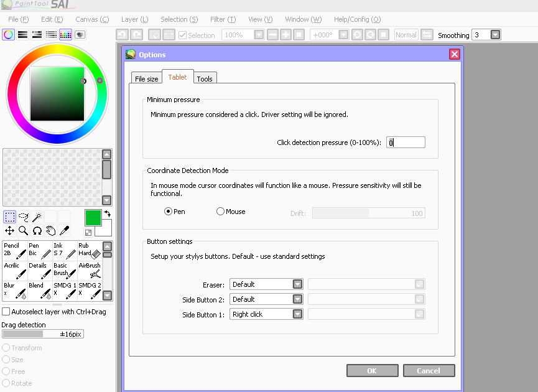
Task: Show the RGB slider panel icon
Action: [22, 35]
